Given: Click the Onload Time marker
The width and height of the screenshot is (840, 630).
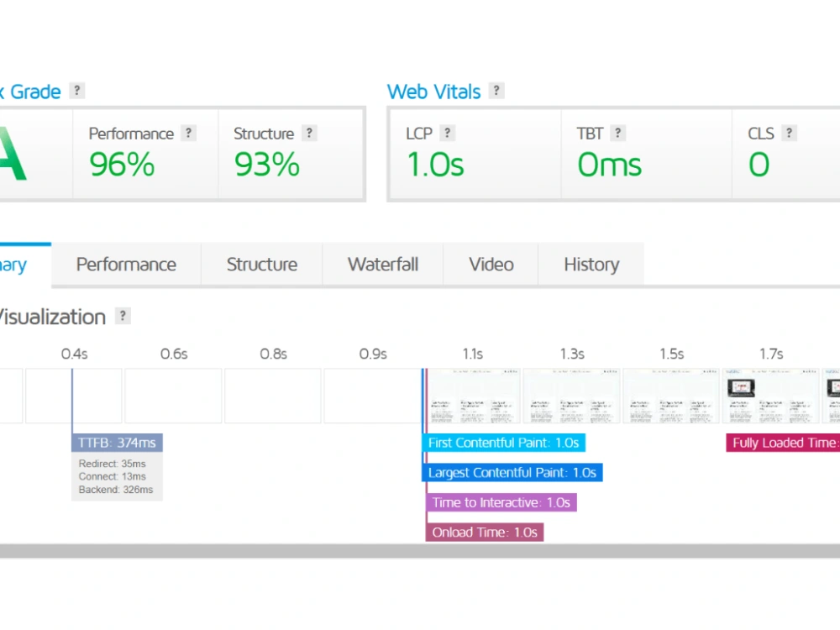Looking at the screenshot, I should [485, 533].
